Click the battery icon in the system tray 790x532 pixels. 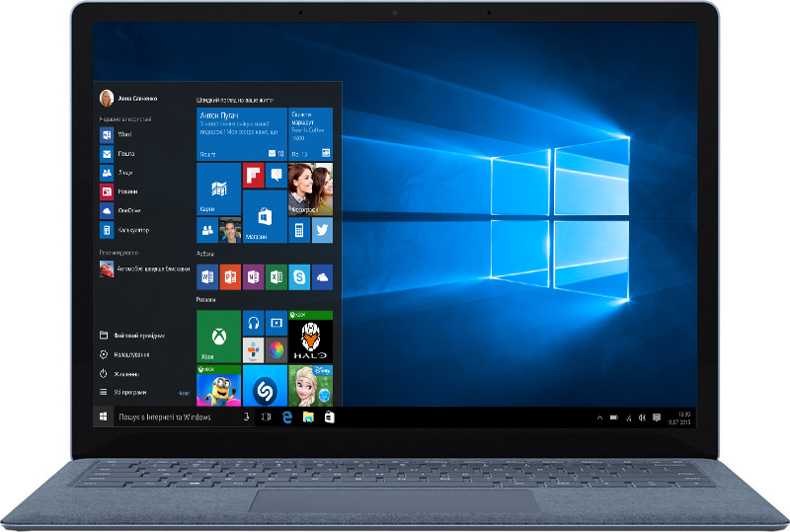pyautogui.click(x=613, y=418)
